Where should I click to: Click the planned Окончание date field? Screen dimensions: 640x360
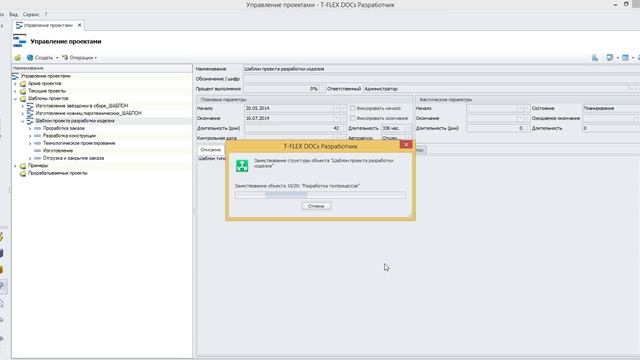coord(289,118)
